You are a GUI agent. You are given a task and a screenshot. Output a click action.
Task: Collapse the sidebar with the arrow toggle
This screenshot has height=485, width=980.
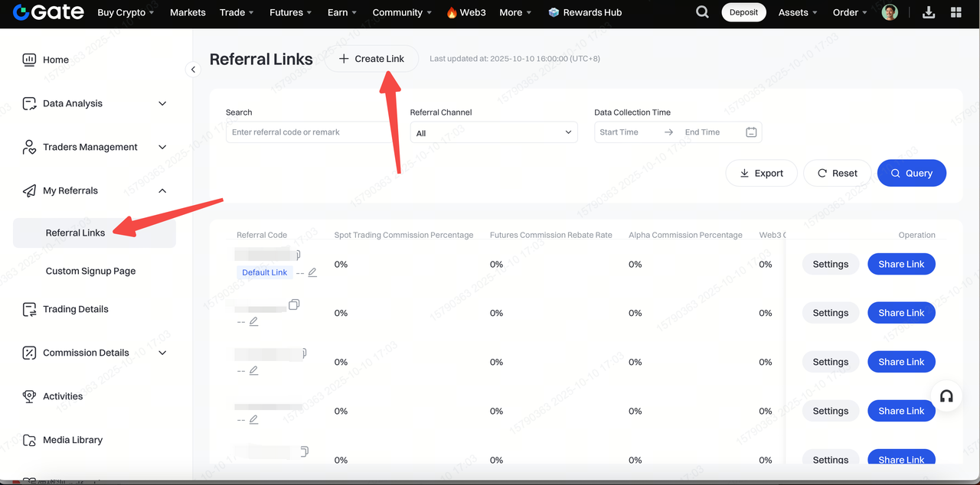click(193, 70)
